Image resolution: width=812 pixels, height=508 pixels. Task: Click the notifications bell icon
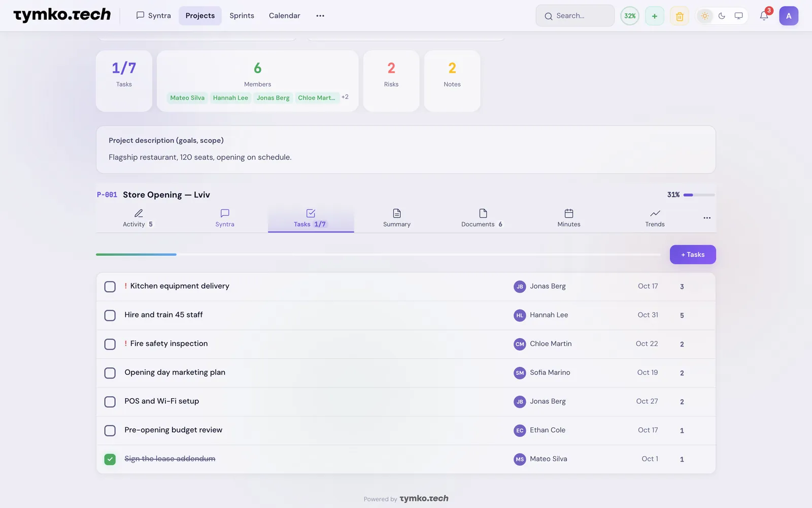point(764,16)
